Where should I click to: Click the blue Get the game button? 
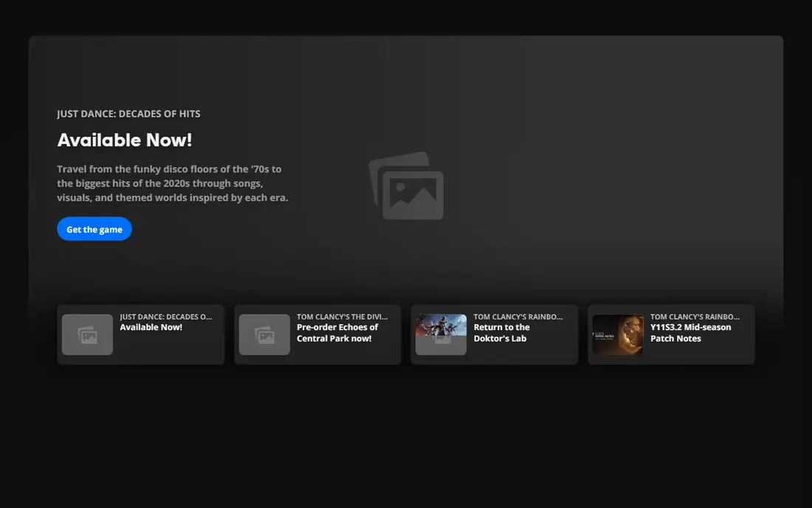click(x=94, y=229)
